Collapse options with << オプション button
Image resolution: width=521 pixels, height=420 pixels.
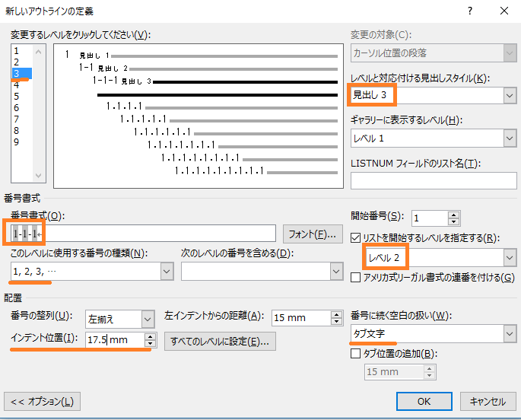point(42,402)
